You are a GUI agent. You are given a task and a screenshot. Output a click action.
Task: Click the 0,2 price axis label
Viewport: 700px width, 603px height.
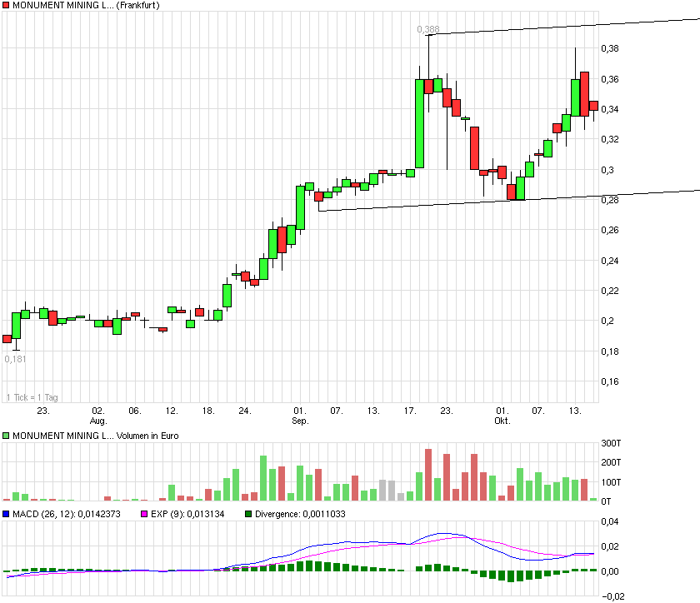[607, 321]
